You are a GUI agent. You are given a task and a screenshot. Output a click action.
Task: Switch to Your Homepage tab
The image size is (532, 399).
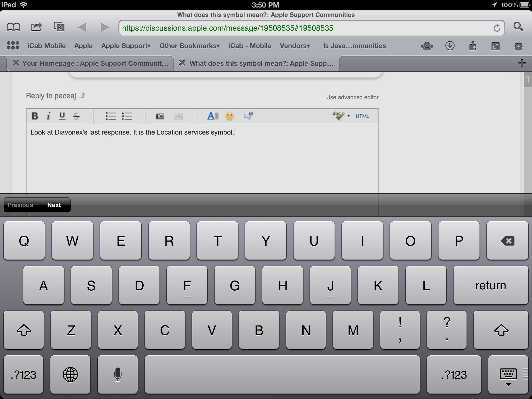[95, 63]
